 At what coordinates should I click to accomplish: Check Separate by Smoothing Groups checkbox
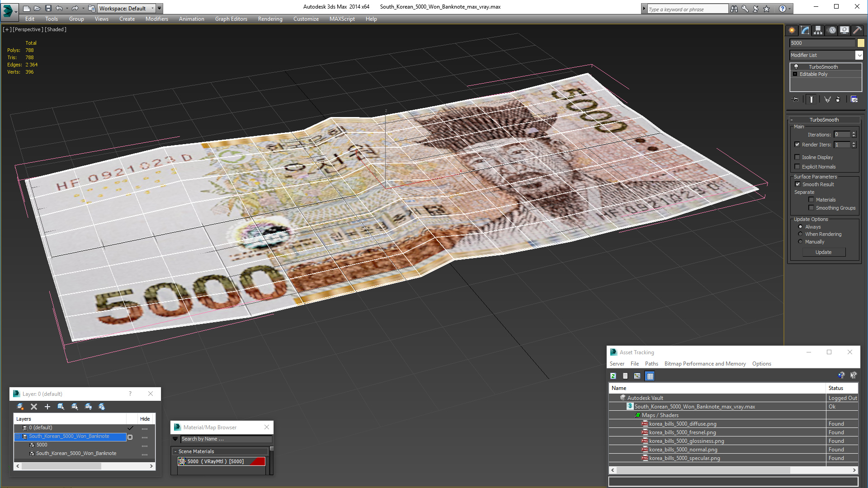(811, 208)
